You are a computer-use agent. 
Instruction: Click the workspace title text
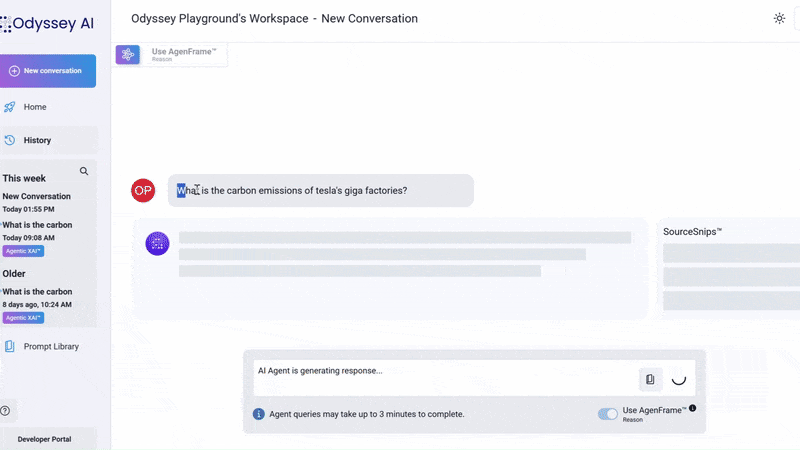click(x=274, y=18)
